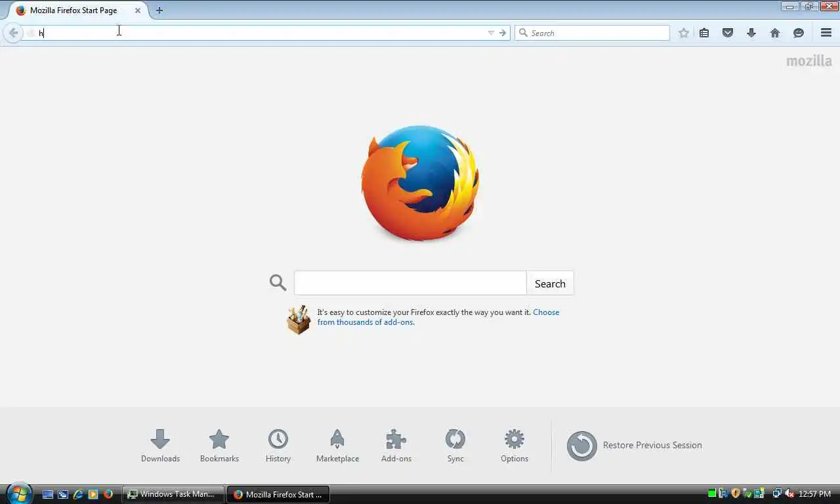This screenshot has width=840, height=504.
Task: Open the network tray icon
Action: [x=777, y=493]
